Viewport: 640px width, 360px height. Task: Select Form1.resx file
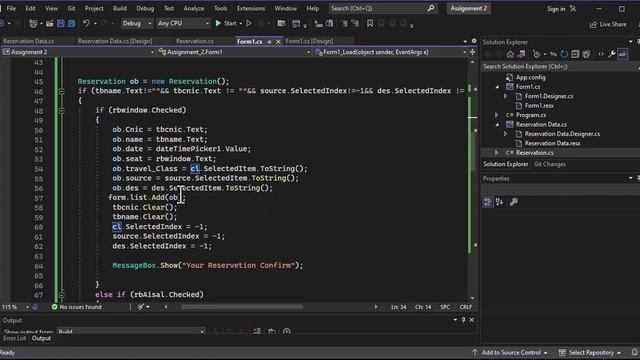click(539, 106)
